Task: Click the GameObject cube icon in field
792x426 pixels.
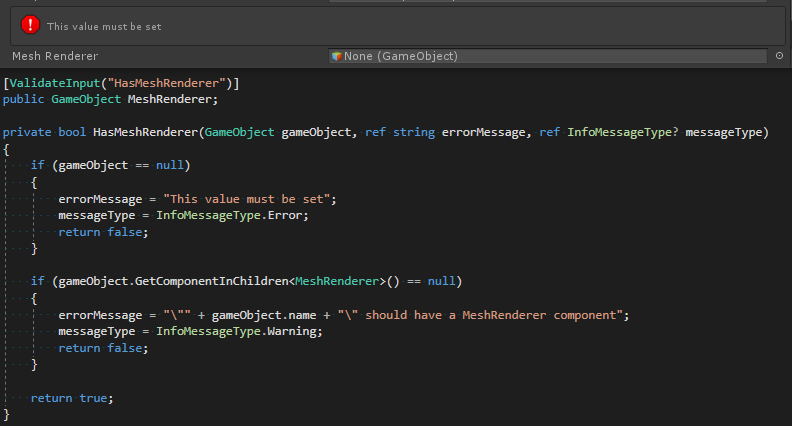Action: (336, 56)
